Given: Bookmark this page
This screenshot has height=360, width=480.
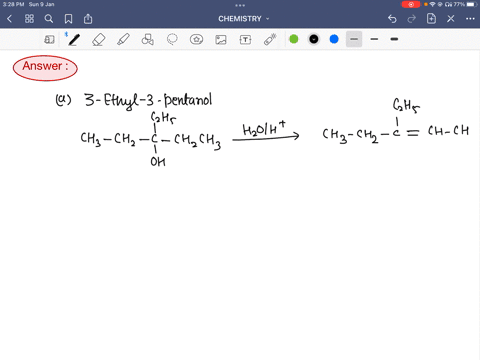Looking at the screenshot, I should [68, 19].
